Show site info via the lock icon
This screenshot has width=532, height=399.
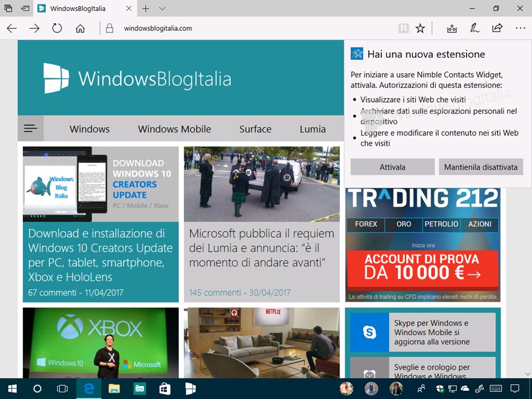tap(109, 28)
